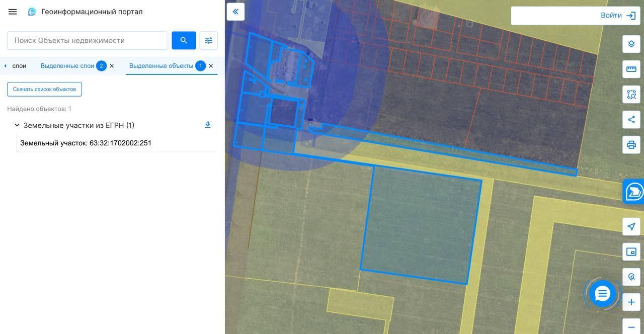Toggle the overview mini-map button
The image size is (644, 334).
pyautogui.click(x=631, y=252)
